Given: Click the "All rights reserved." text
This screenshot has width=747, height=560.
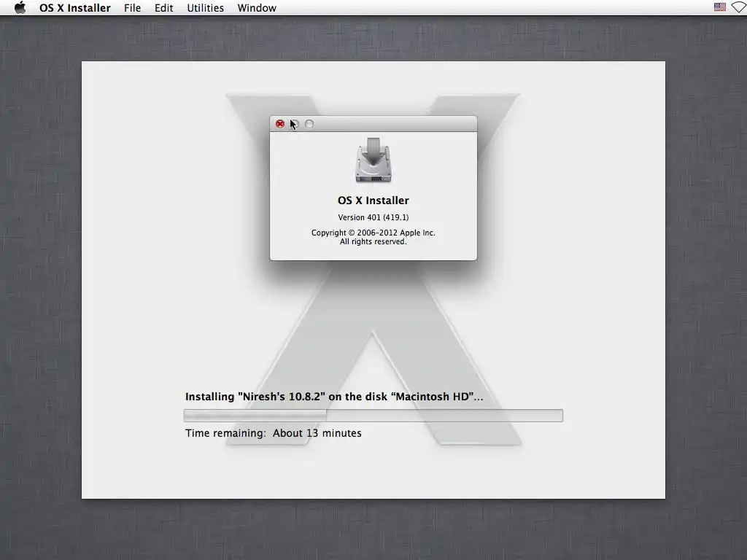Looking at the screenshot, I should 373,242.
